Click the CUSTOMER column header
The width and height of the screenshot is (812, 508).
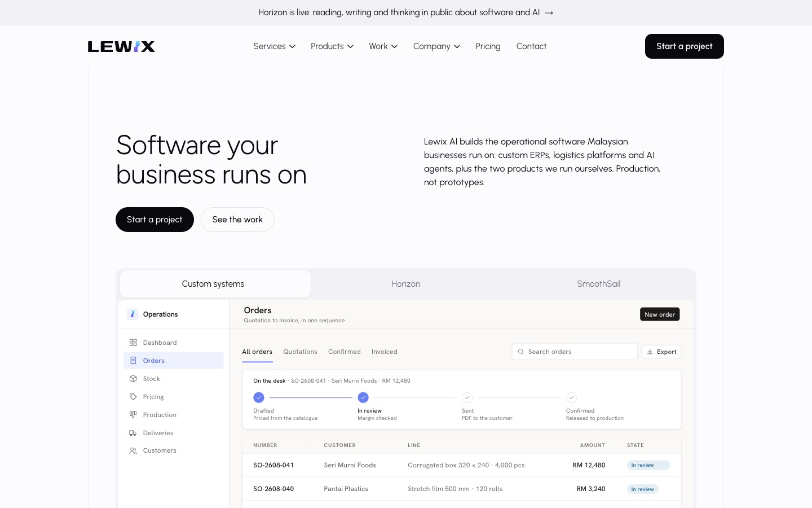[340, 445]
